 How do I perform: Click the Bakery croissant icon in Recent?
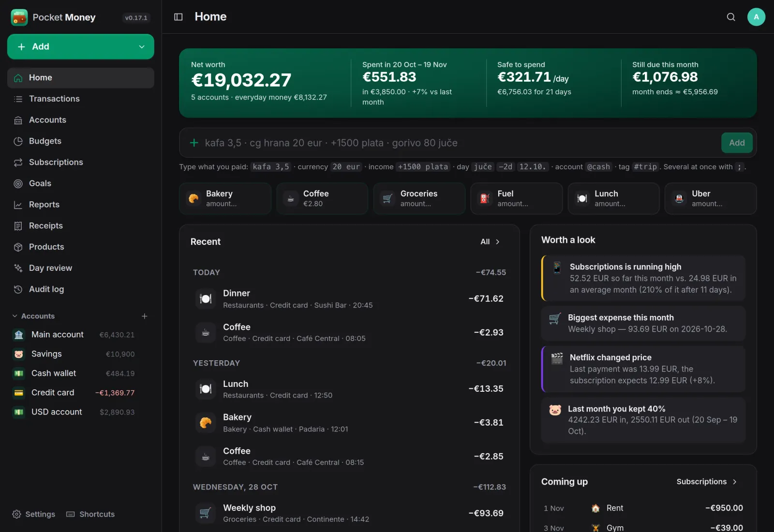point(206,423)
